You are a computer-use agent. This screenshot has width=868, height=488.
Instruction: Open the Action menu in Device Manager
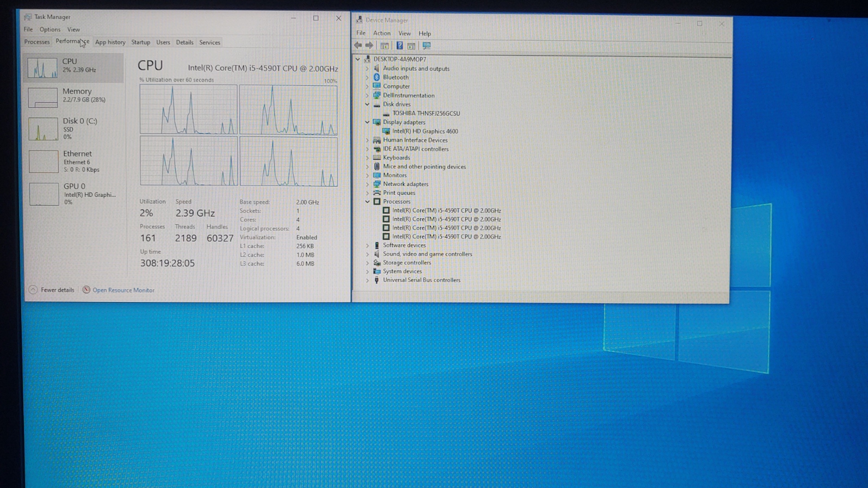tap(381, 33)
